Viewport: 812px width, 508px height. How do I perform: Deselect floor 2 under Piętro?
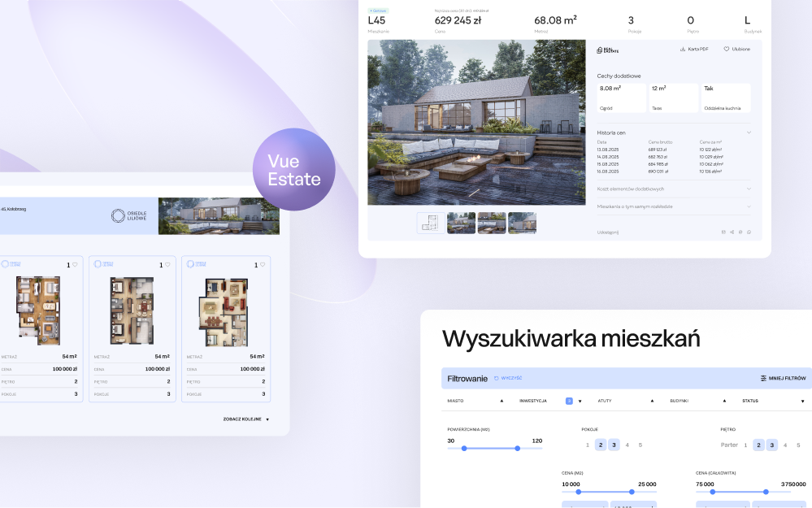pyautogui.click(x=758, y=445)
